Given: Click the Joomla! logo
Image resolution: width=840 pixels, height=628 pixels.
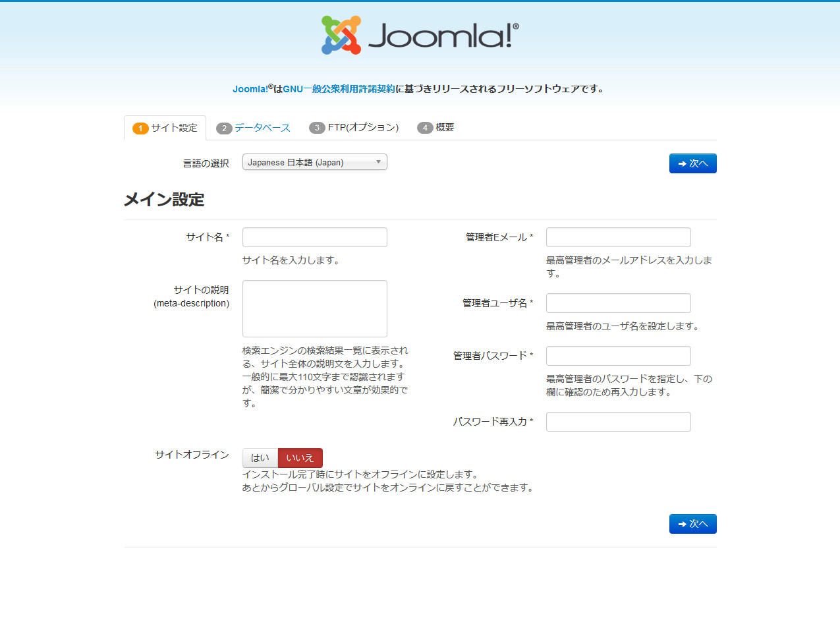Looking at the screenshot, I should coord(420,35).
